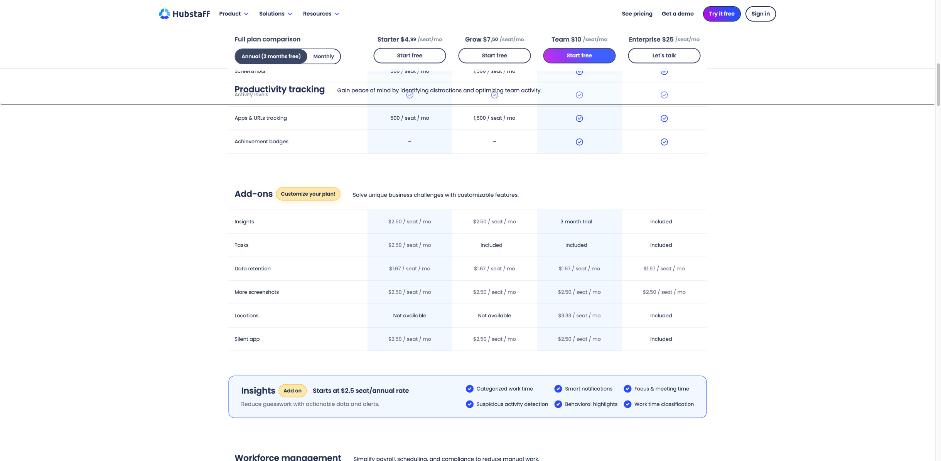Image resolution: width=941 pixels, height=461 pixels.
Task: Go to See pricing link
Action: coord(637,14)
